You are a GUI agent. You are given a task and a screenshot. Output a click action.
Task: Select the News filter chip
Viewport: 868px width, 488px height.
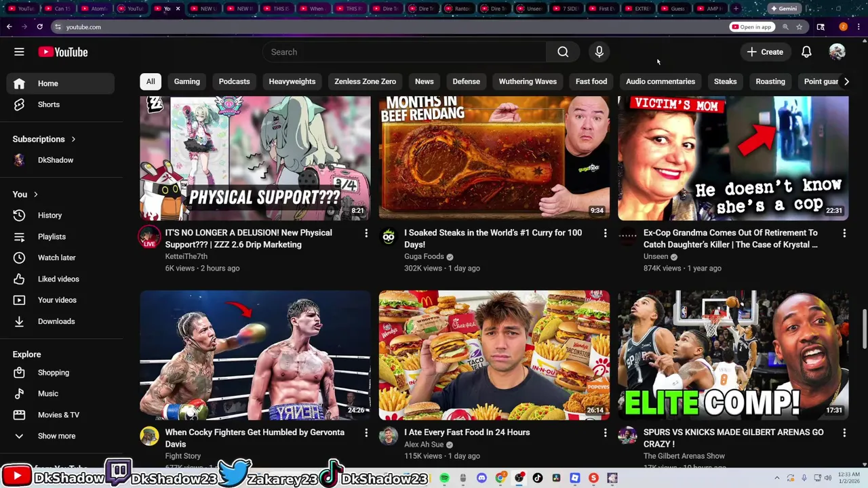click(425, 81)
